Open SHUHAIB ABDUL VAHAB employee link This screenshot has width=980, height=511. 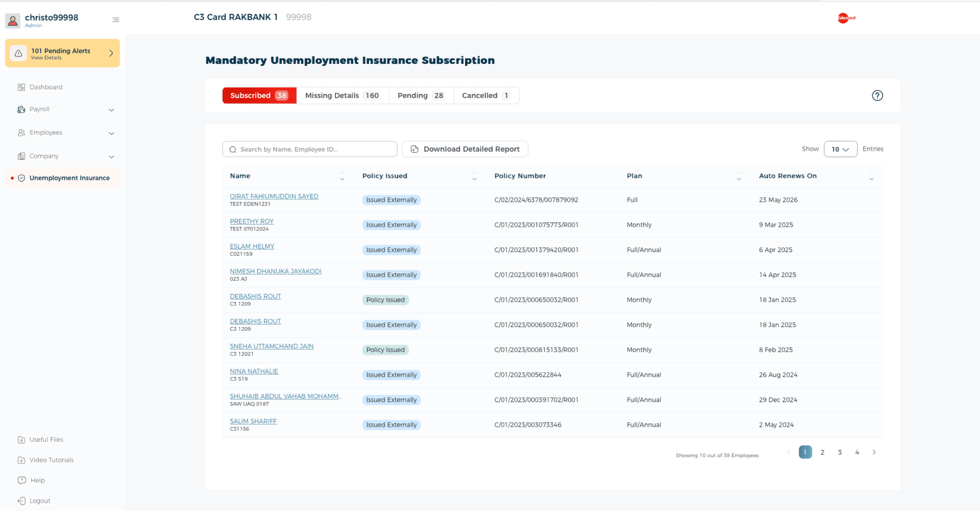click(x=286, y=396)
